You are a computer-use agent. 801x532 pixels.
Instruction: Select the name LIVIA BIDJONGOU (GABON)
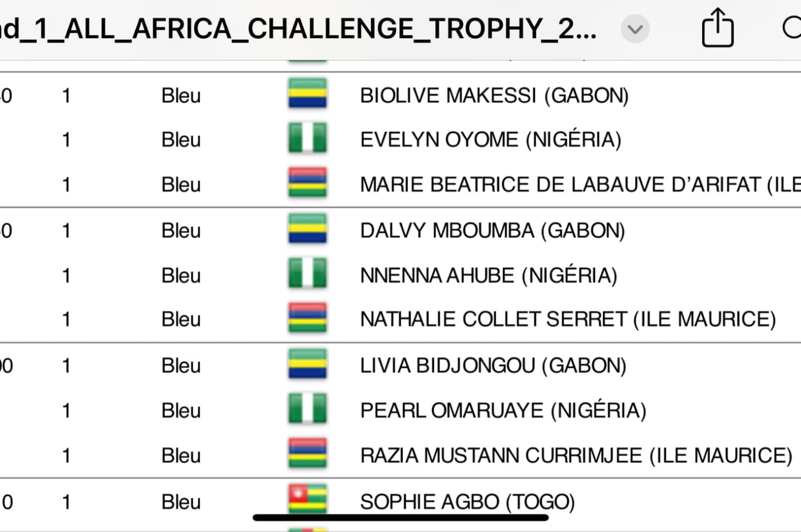pos(493,365)
